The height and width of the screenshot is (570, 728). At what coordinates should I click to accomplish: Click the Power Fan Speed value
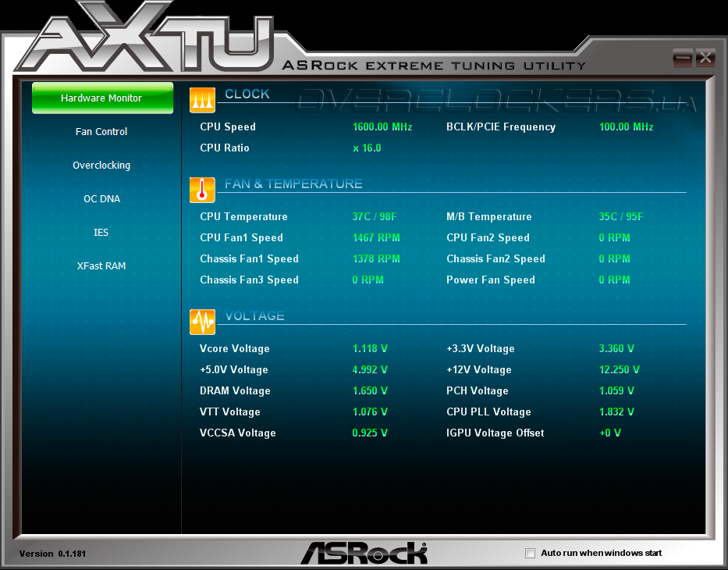tap(614, 280)
